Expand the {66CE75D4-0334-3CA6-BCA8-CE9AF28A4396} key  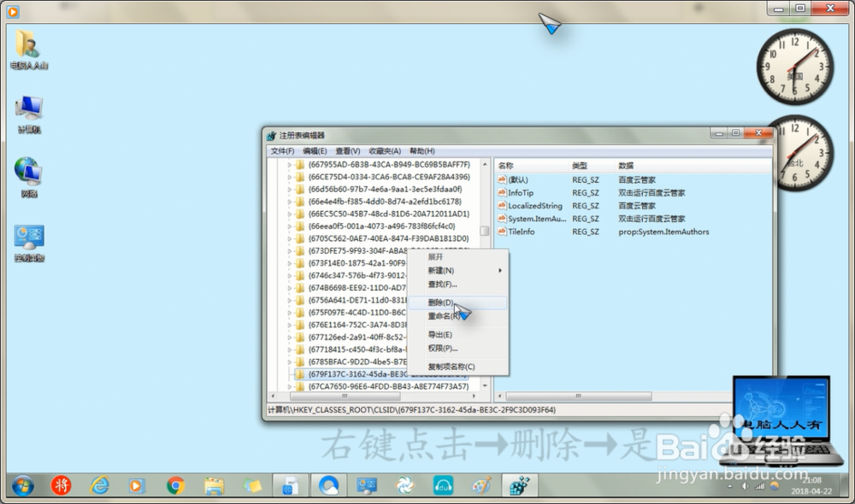(x=290, y=177)
